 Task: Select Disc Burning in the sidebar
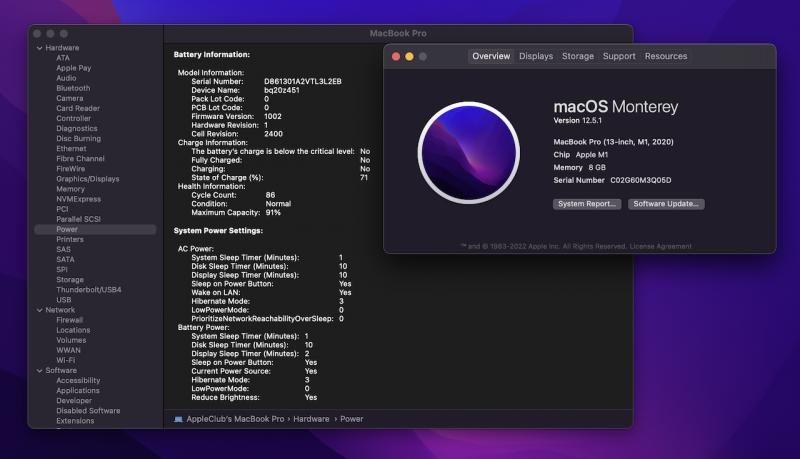click(x=79, y=139)
